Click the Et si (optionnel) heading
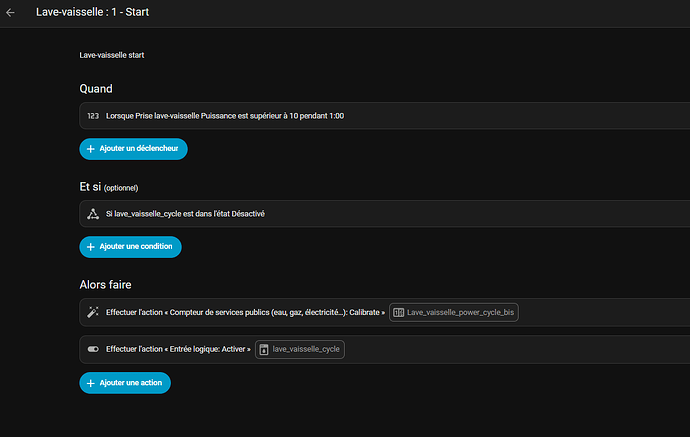Viewport: 690px width, 437px height. tap(109, 187)
